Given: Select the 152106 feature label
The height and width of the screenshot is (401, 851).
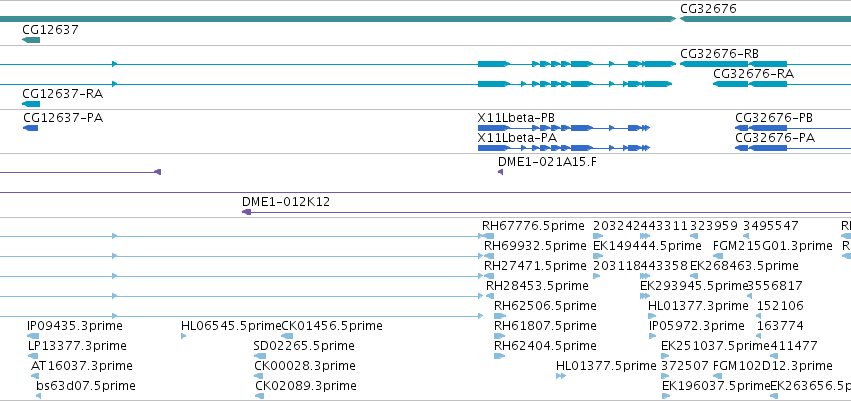Looking at the screenshot, I should [780, 305].
